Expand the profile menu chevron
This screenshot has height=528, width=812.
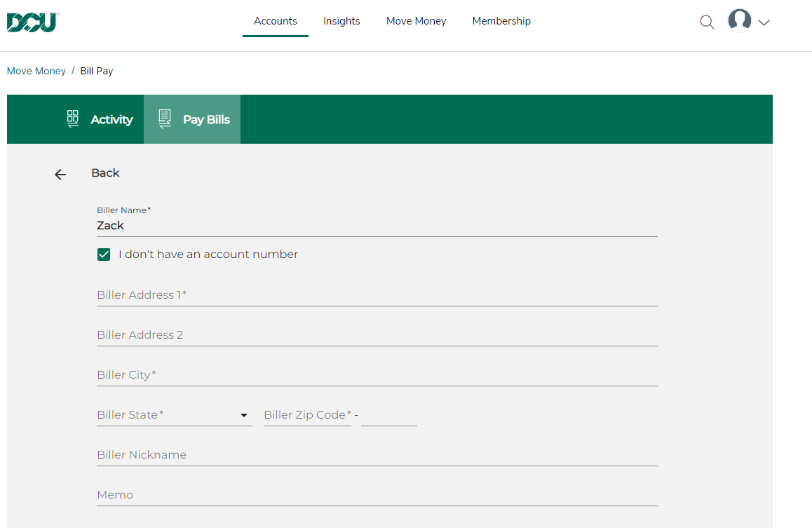point(764,22)
